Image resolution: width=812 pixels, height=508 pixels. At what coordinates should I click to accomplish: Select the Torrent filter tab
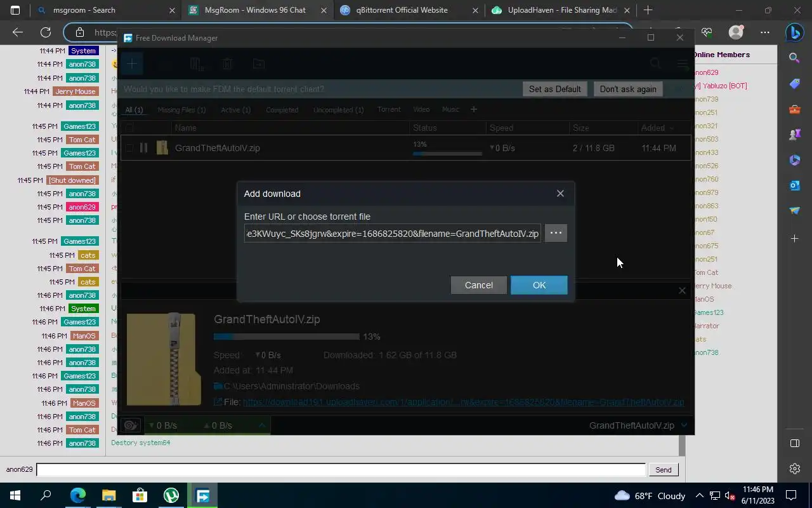coord(389,109)
